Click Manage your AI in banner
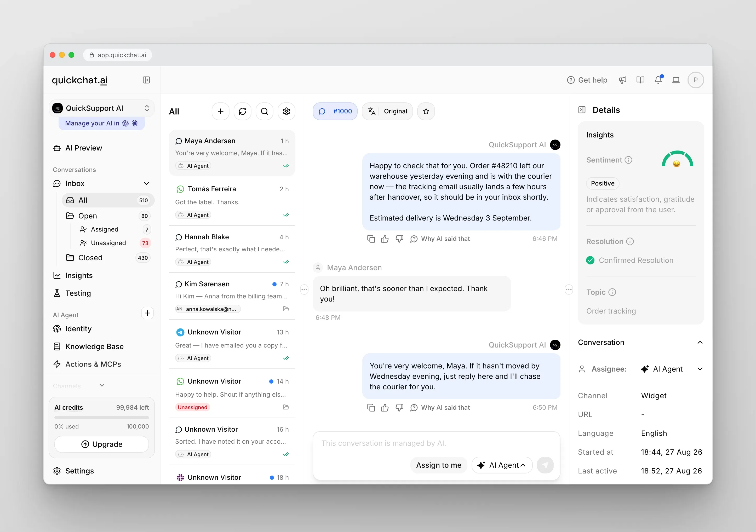This screenshot has height=532, width=756. [x=101, y=123]
